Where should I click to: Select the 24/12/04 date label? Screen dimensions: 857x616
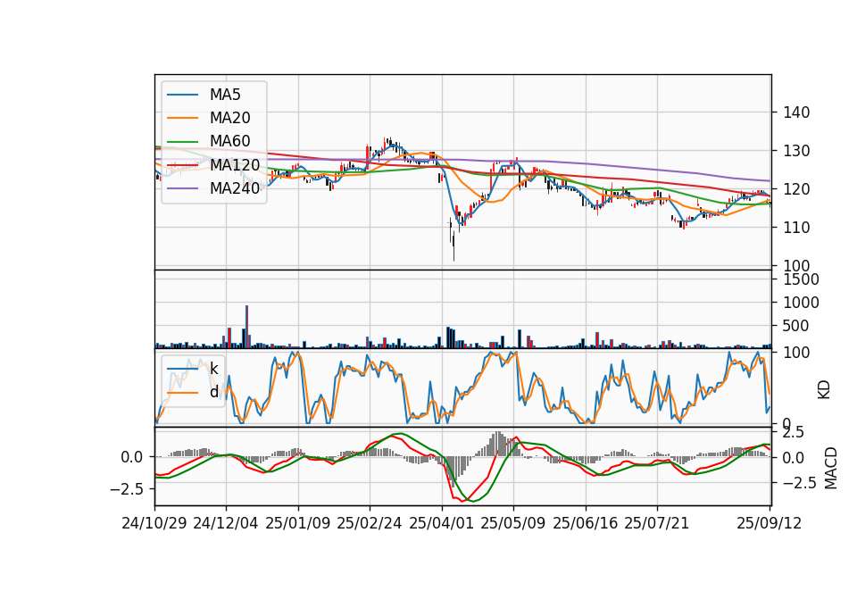[226, 523]
